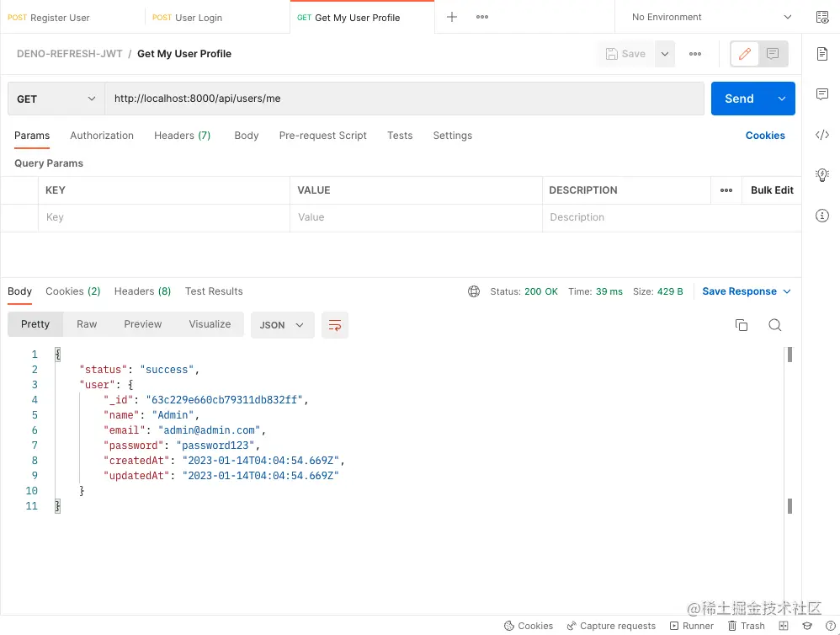Viewport: 840px width, 635px height.
Task: Toggle the two-pane view icon in status bar
Action: click(x=784, y=626)
